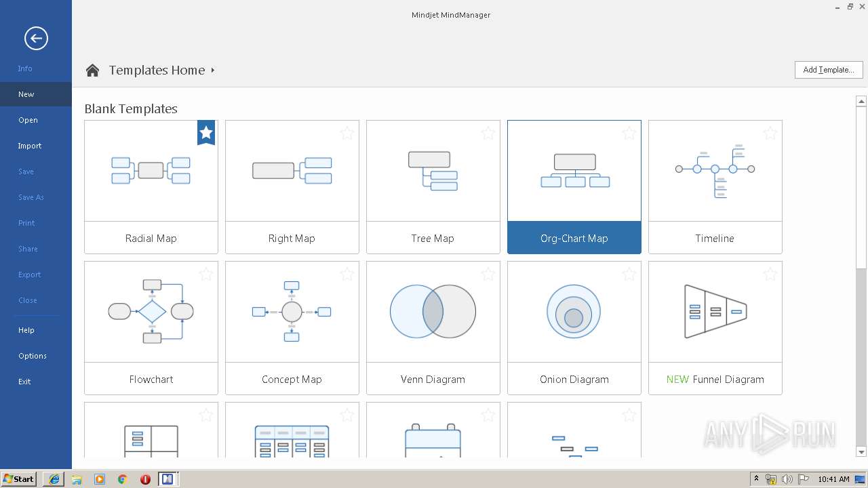Select the Tree Map template thumbnail
This screenshot has height=488, width=868.
point(433,171)
